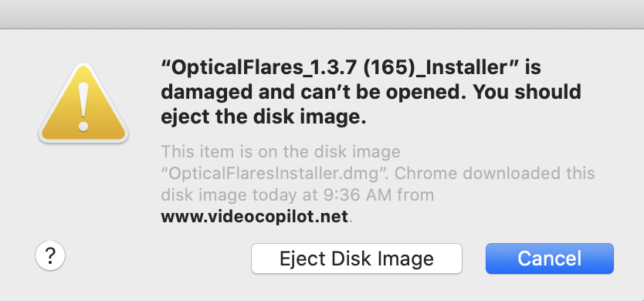Click the empty area between help and Eject buttons
The image size is (644, 301).
point(158,259)
